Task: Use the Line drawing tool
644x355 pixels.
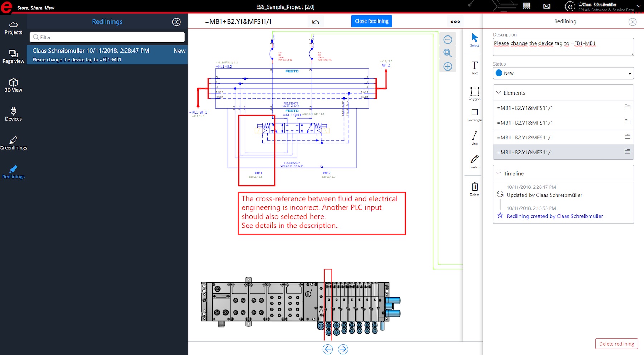Action: (474, 137)
